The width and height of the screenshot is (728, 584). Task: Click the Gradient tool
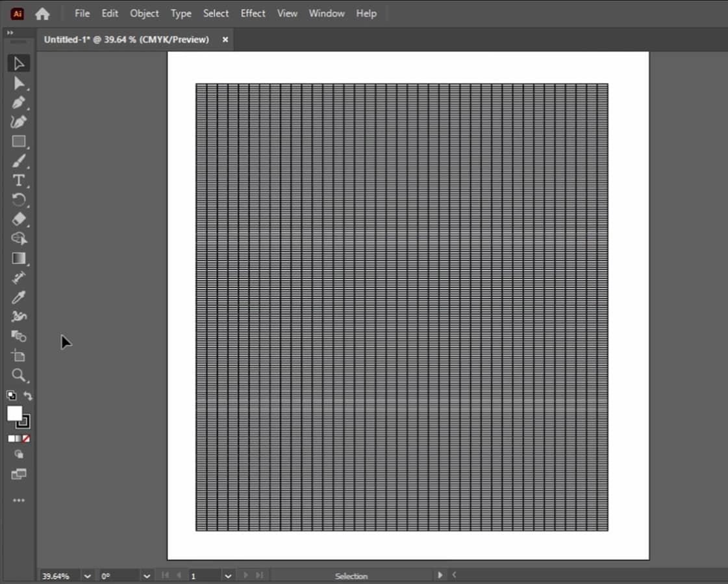pyautogui.click(x=18, y=258)
